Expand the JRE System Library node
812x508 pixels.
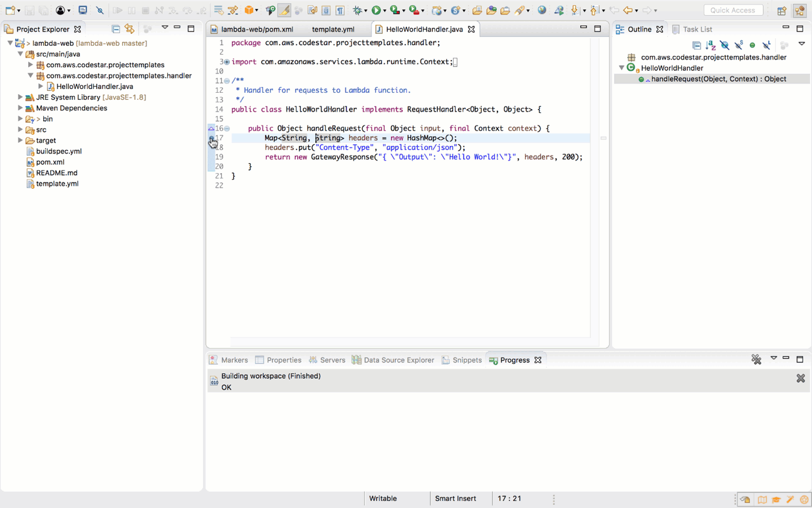click(x=20, y=97)
